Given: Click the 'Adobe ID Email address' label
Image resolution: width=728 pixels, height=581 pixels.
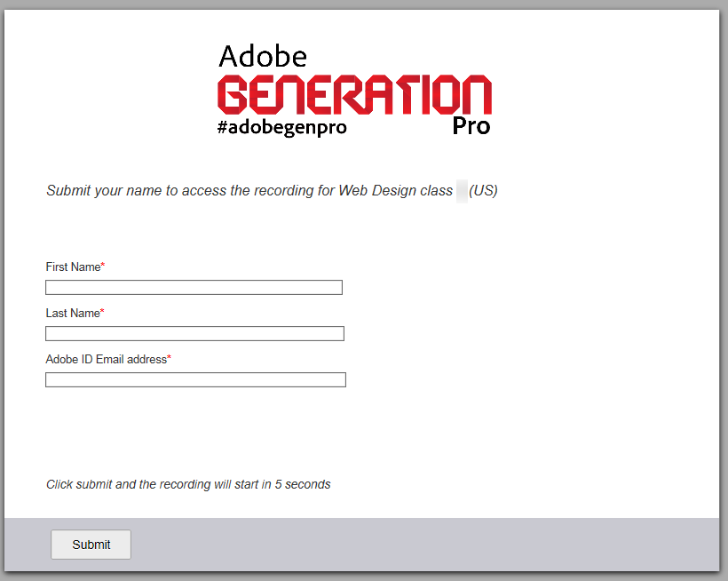Looking at the screenshot, I should (x=108, y=360).
